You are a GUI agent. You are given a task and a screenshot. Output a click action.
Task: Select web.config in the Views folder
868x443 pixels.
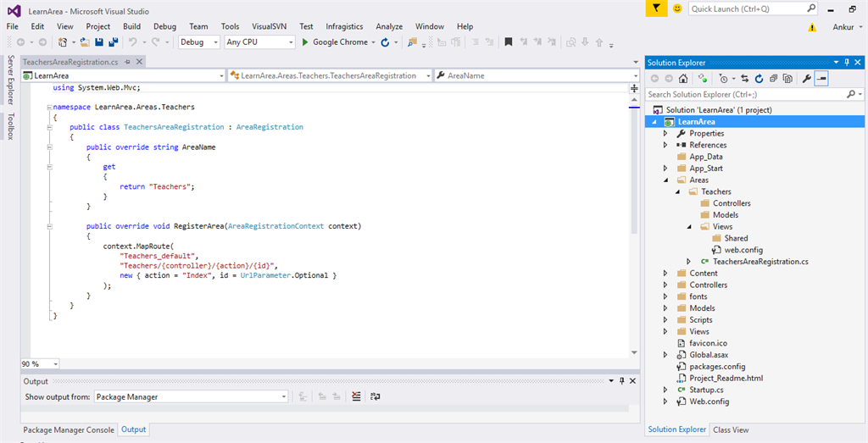tap(743, 250)
